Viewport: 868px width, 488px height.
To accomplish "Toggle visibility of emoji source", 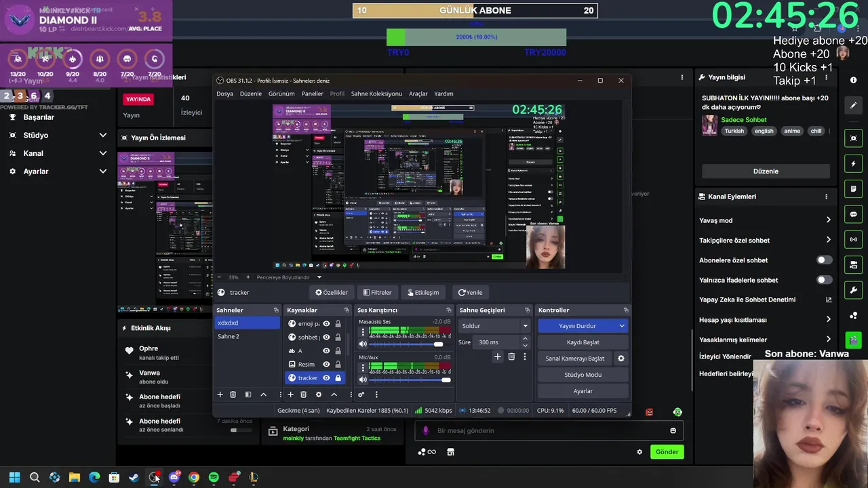I will [326, 324].
